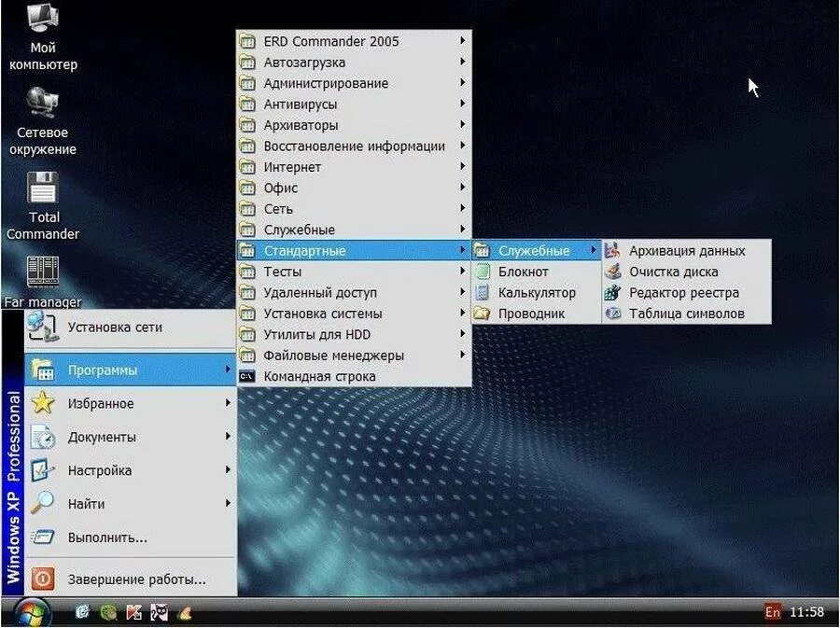Click the Редактор реестра icon

tap(613, 292)
